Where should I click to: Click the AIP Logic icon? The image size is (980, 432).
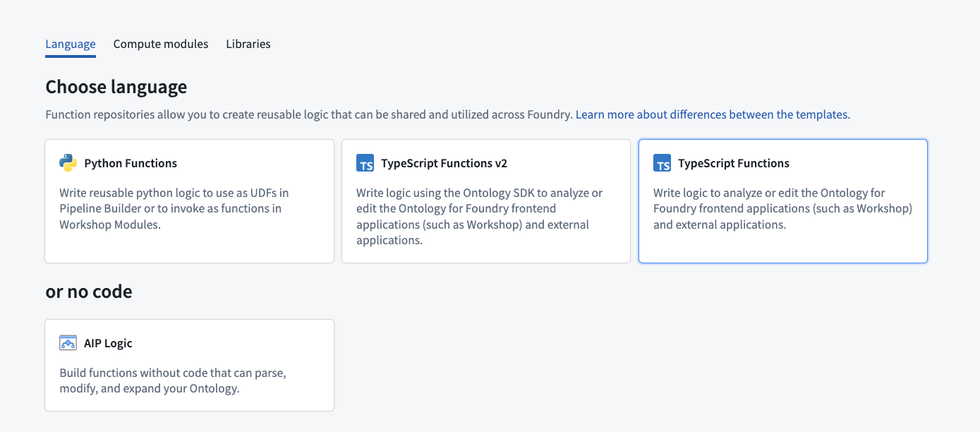(x=68, y=343)
